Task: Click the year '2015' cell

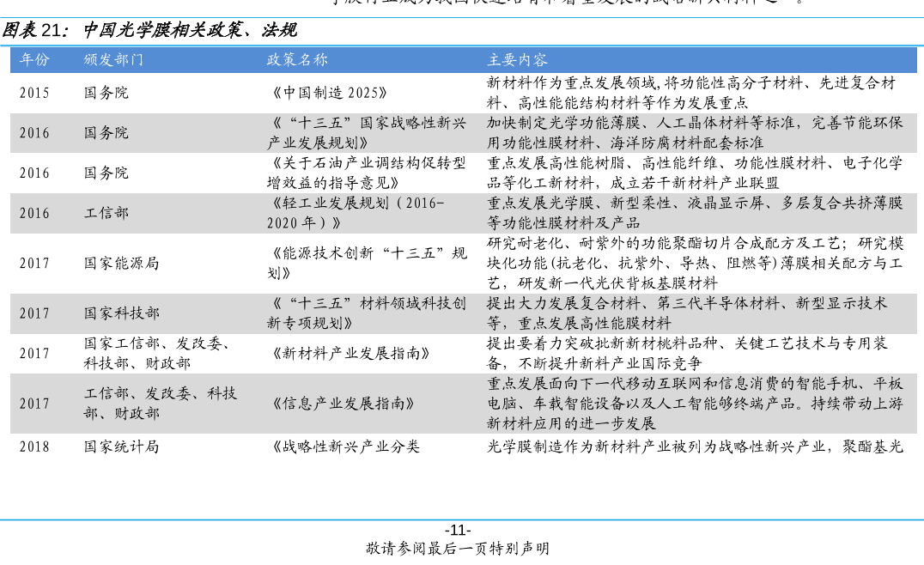Action: coord(34,93)
